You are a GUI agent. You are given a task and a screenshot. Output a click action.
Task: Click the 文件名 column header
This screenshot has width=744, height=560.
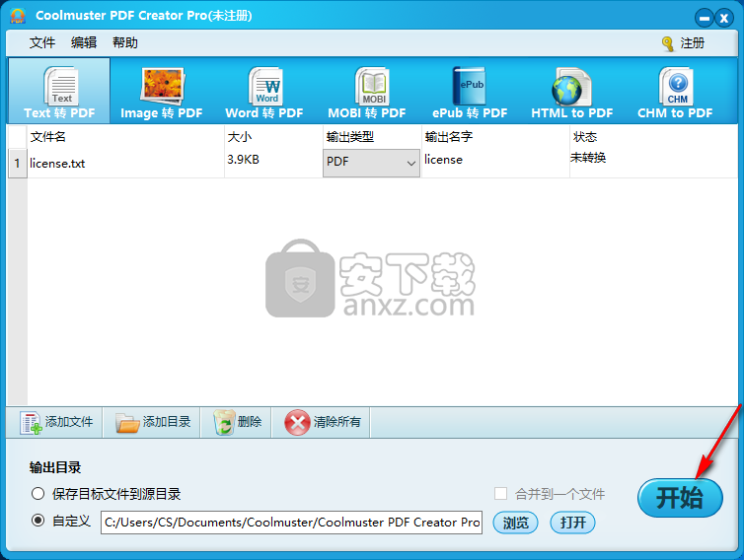pos(125,137)
